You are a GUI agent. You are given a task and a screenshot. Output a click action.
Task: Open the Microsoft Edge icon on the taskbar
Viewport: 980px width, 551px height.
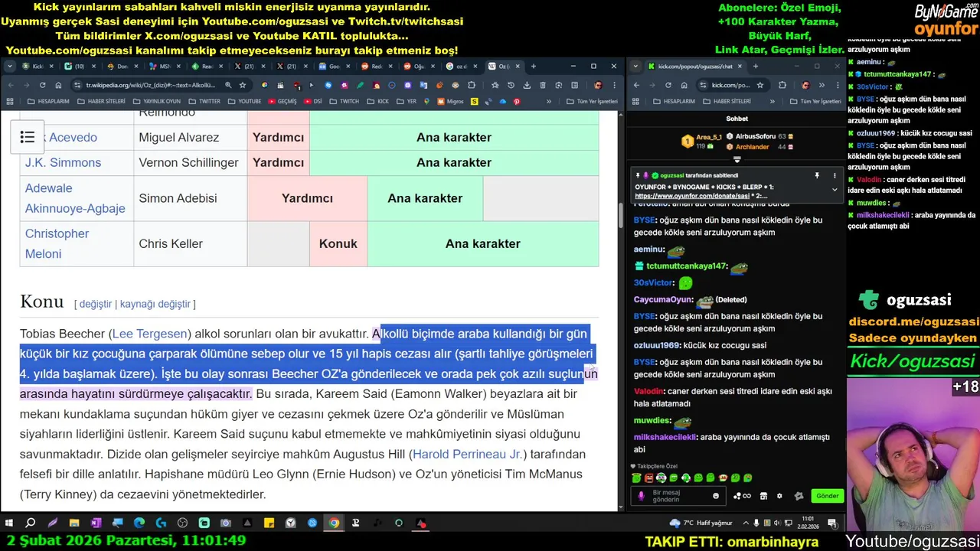pyautogui.click(x=139, y=523)
